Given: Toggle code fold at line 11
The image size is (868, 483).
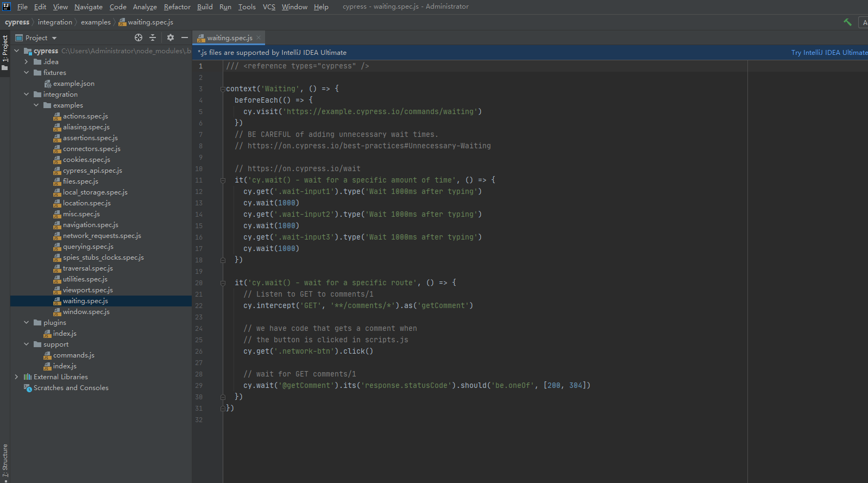Looking at the screenshot, I should coord(223,180).
